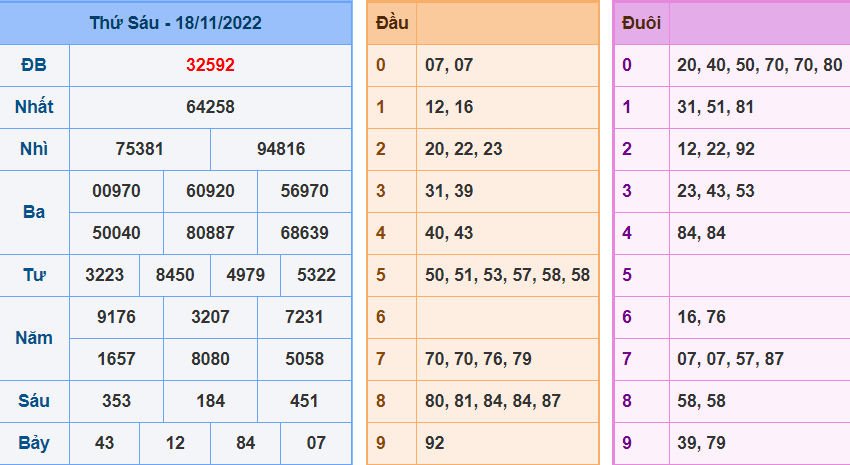The width and height of the screenshot is (850, 465).
Task: Click digit 6 in the Đầu column
Action: (381, 317)
